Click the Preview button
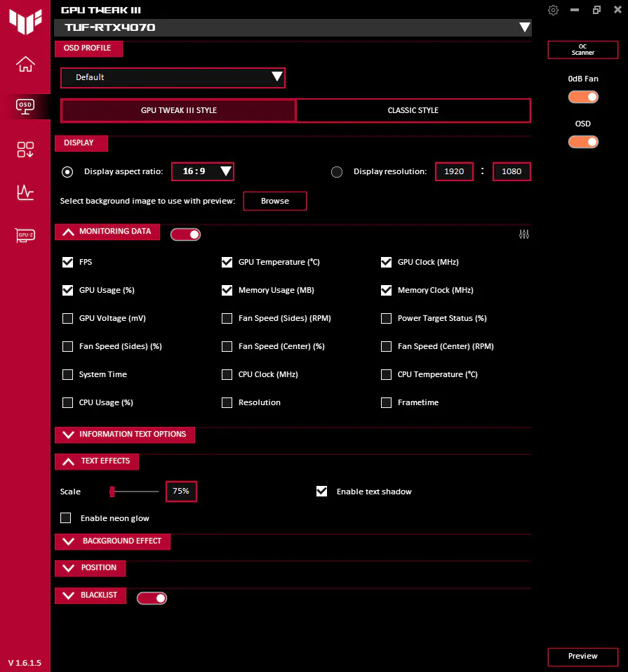This screenshot has height=672, width=628. pyautogui.click(x=583, y=657)
